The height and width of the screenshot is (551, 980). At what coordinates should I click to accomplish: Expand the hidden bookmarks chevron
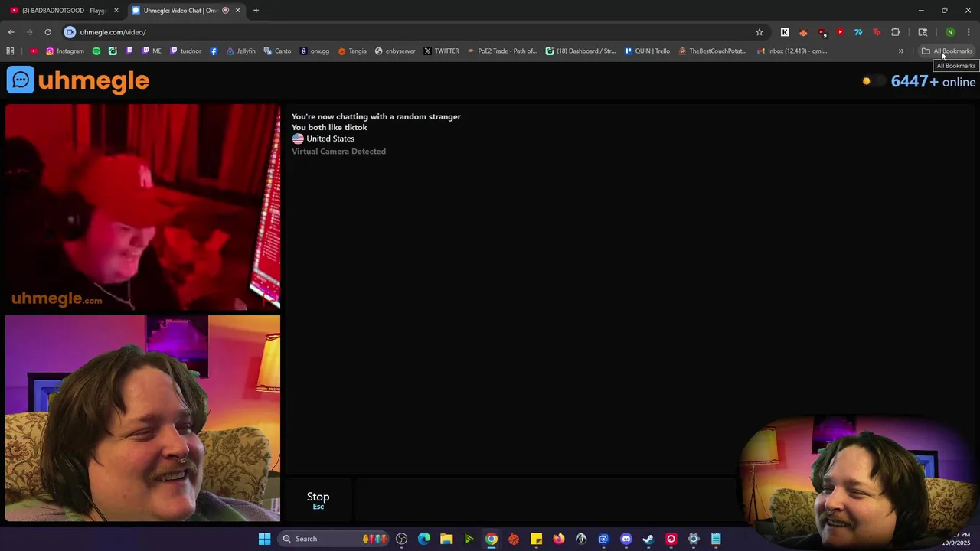(x=901, y=51)
